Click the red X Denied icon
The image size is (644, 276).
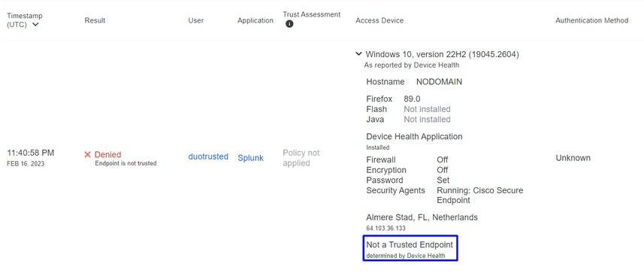pyautogui.click(x=87, y=155)
